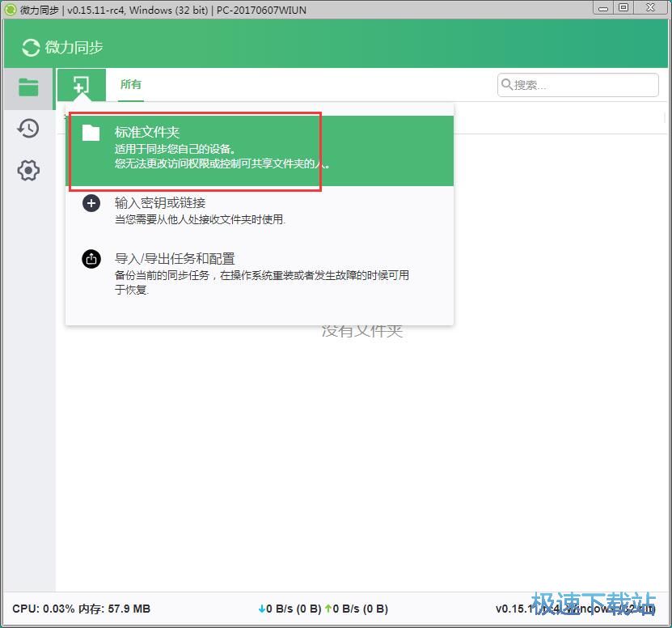672x628 pixels.
Task: Open settings with the gear icon
Action: tap(27, 170)
